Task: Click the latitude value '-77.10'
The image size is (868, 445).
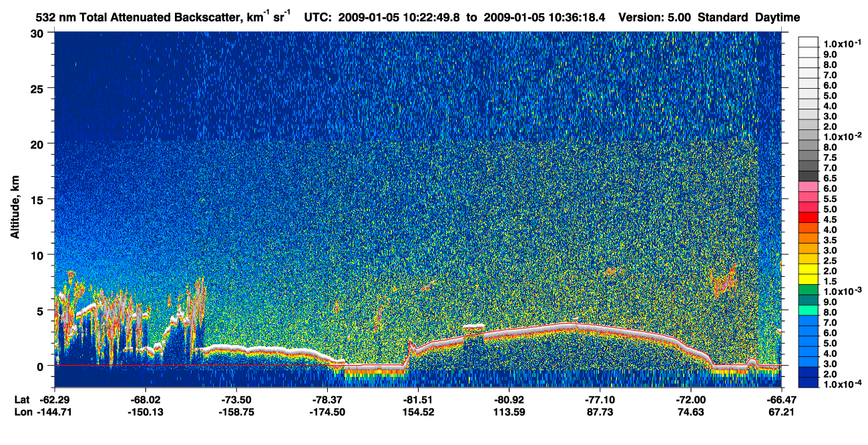Action: point(600,400)
